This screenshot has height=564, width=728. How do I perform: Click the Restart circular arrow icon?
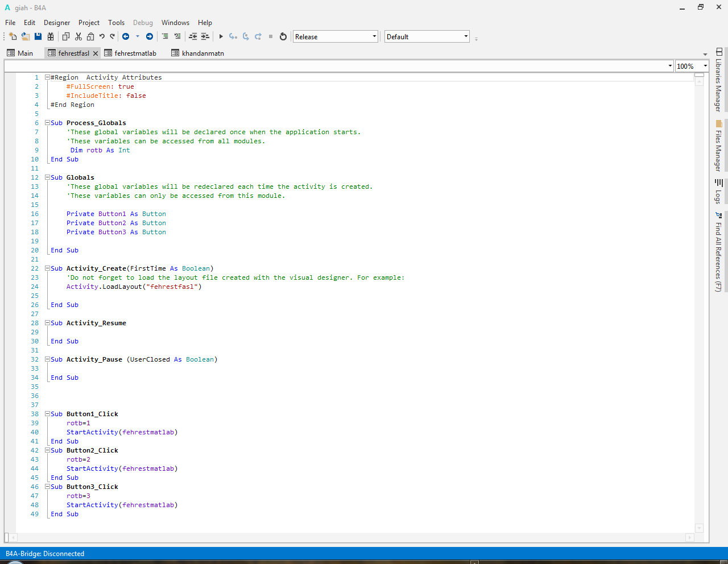pyautogui.click(x=283, y=36)
